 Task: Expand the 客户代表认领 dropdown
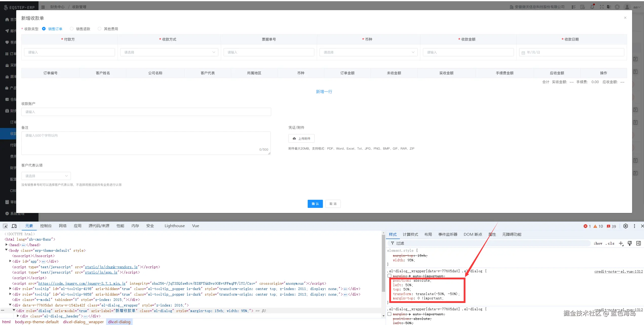46,176
